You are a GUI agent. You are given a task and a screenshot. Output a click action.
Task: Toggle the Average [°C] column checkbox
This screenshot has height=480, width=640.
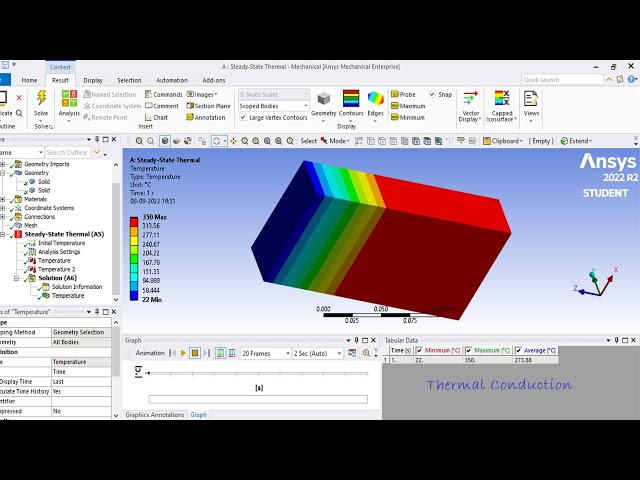pos(518,350)
